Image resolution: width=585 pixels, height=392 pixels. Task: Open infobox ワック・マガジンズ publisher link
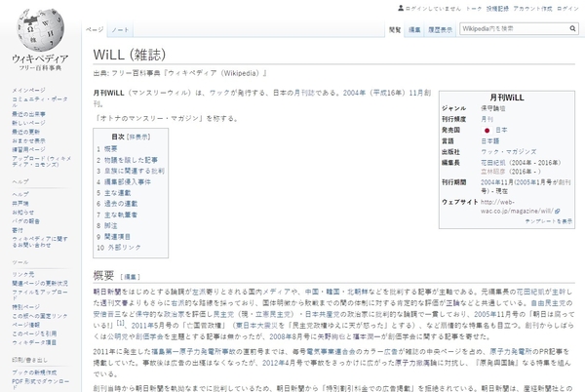[509, 152]
